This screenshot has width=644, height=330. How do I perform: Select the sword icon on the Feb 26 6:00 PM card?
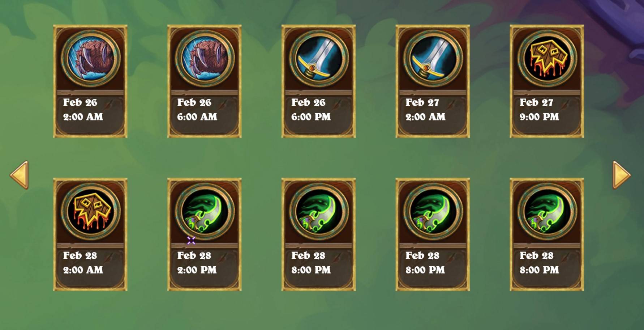[319, 58]
